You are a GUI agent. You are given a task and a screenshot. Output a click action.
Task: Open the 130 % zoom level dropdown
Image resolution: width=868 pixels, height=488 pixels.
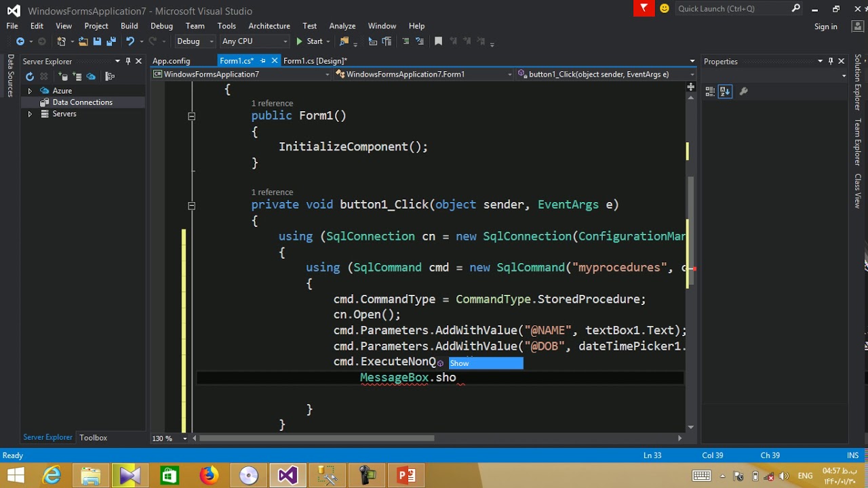(170, 438)
